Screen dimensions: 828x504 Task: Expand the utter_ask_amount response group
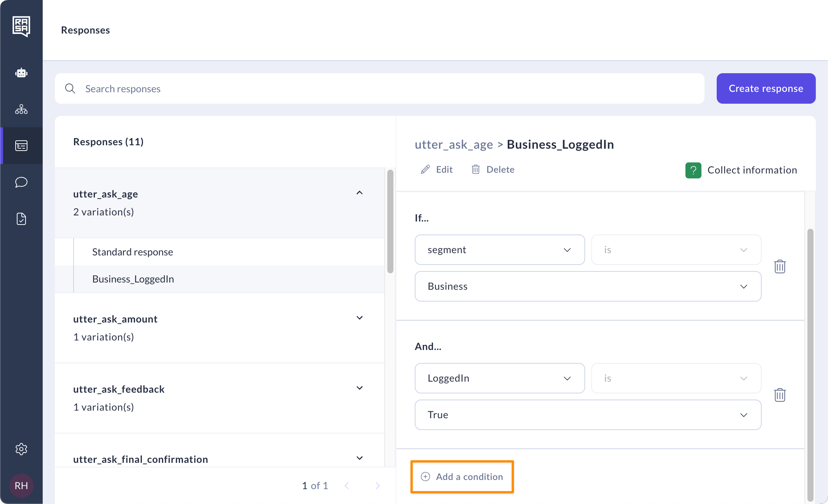[x=359, y=318]
